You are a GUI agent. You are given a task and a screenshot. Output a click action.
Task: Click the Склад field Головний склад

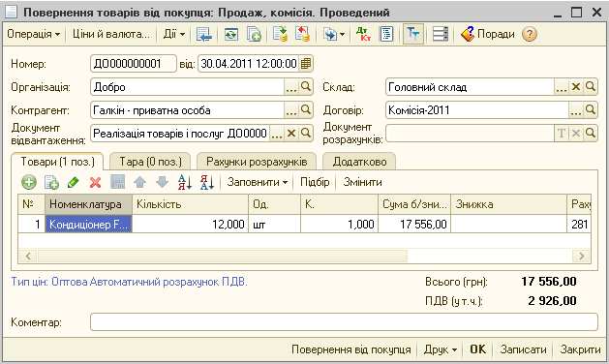point(470,87)
